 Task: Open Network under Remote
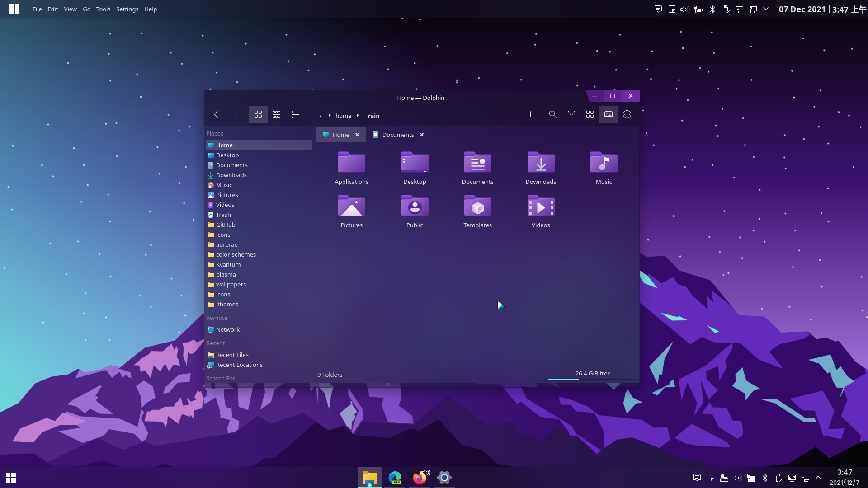point(259,329)
